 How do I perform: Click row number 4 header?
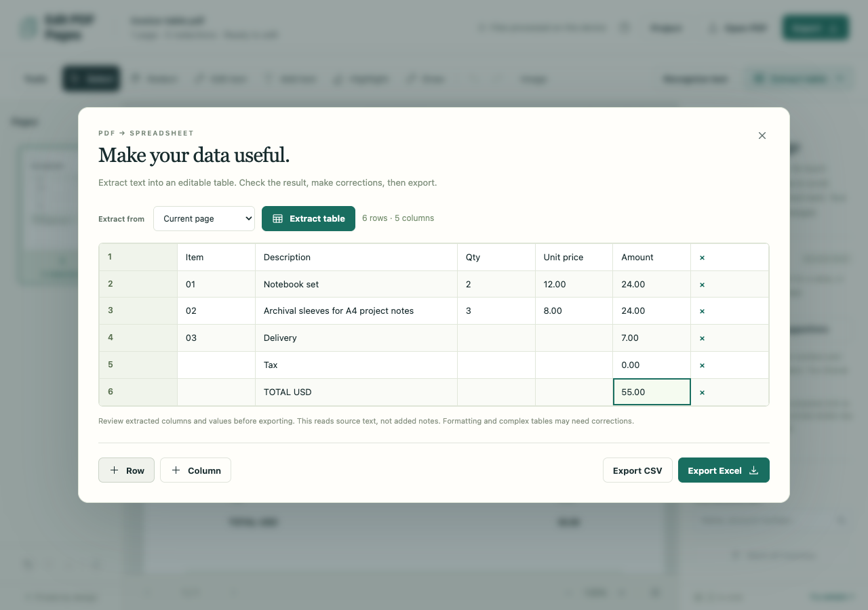pos(138,338)
